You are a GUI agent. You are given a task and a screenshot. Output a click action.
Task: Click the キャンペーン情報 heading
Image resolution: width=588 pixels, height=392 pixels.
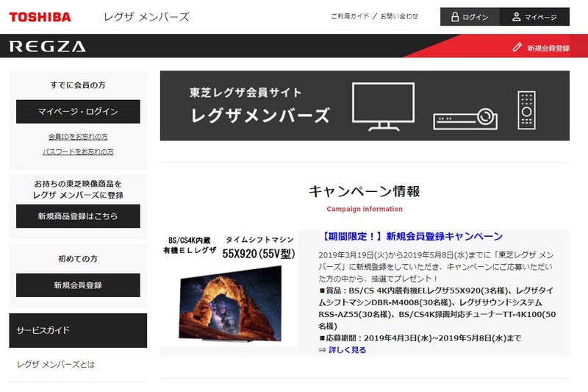click(364, 191)
